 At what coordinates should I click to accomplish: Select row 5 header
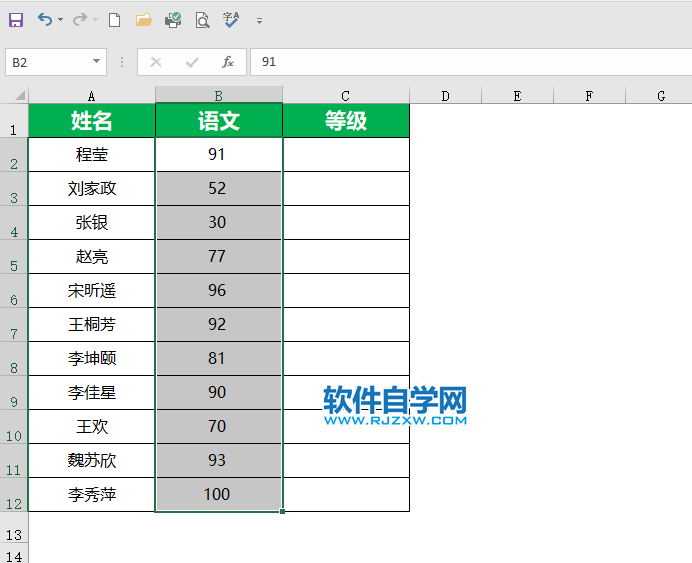[14, 257]
